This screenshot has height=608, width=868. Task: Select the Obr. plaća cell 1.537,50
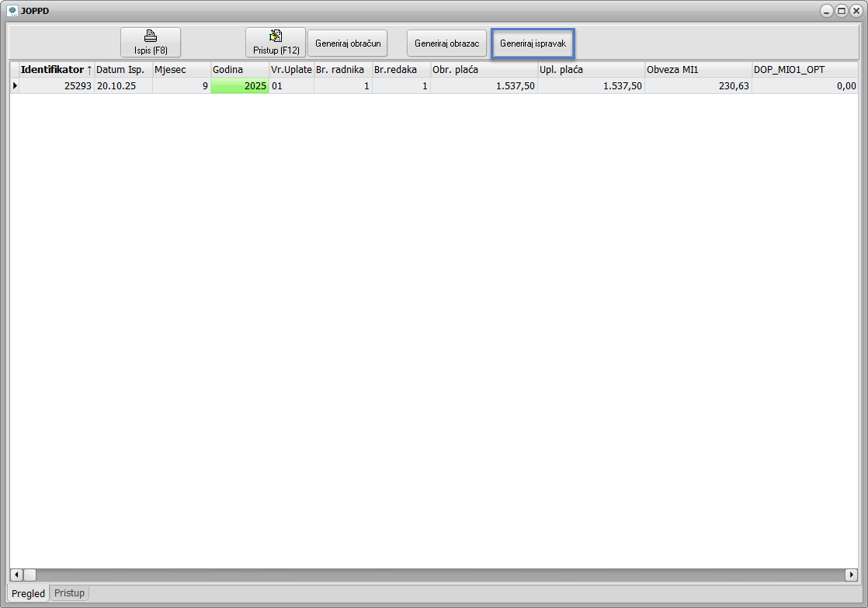tap(483, 86)
